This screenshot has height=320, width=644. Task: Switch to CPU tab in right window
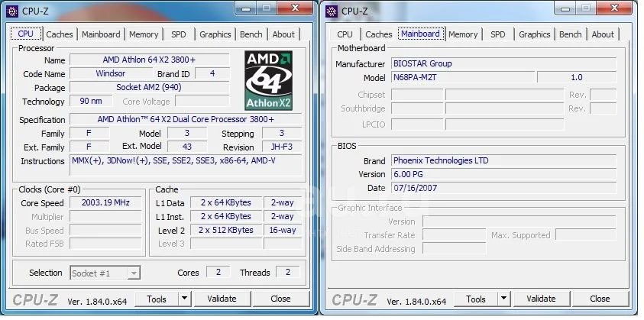click(x=345, y=34)
